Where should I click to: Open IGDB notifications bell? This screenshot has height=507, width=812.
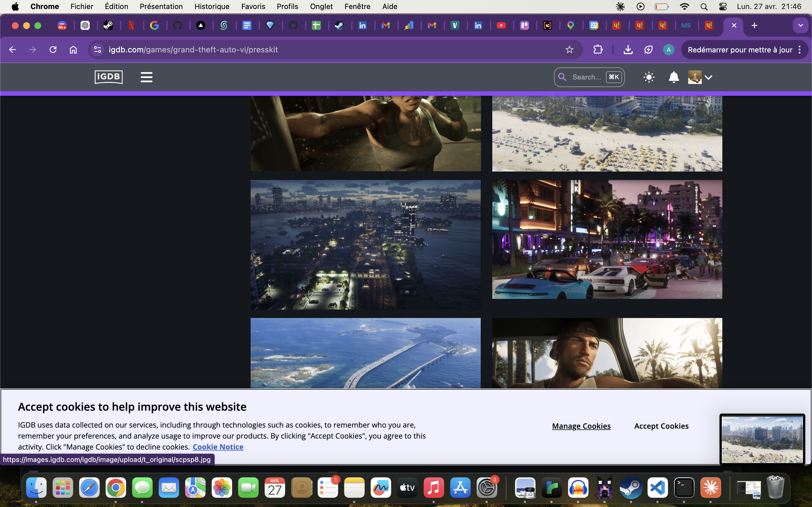tap(673, 77)
